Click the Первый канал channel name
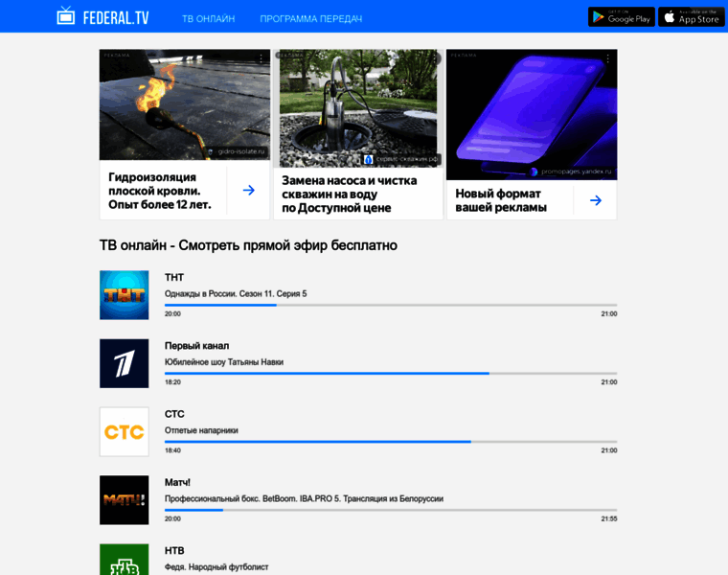This screenshot has width=728, height=575. coord(197,346)
